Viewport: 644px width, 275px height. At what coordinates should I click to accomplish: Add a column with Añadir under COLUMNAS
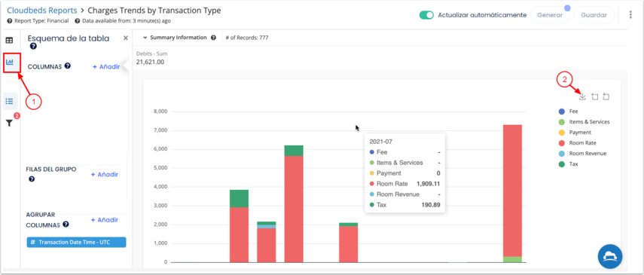(x=105, y=66)
